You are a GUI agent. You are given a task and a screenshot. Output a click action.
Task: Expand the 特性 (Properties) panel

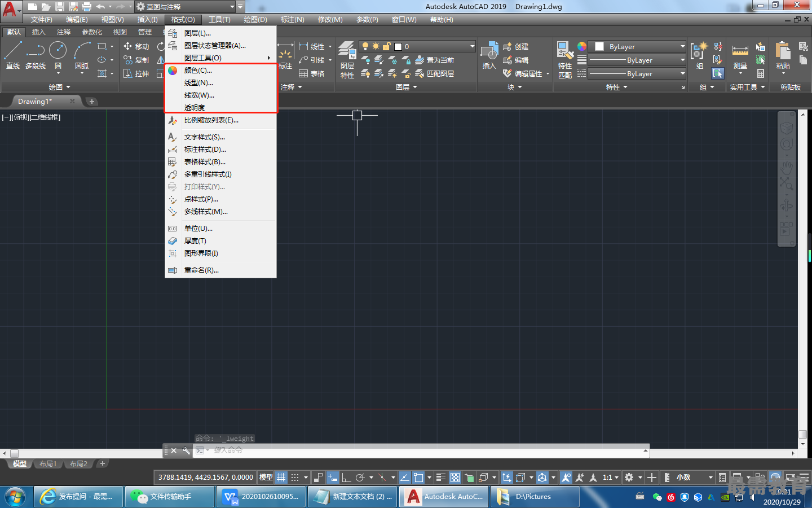pos(616,87)
